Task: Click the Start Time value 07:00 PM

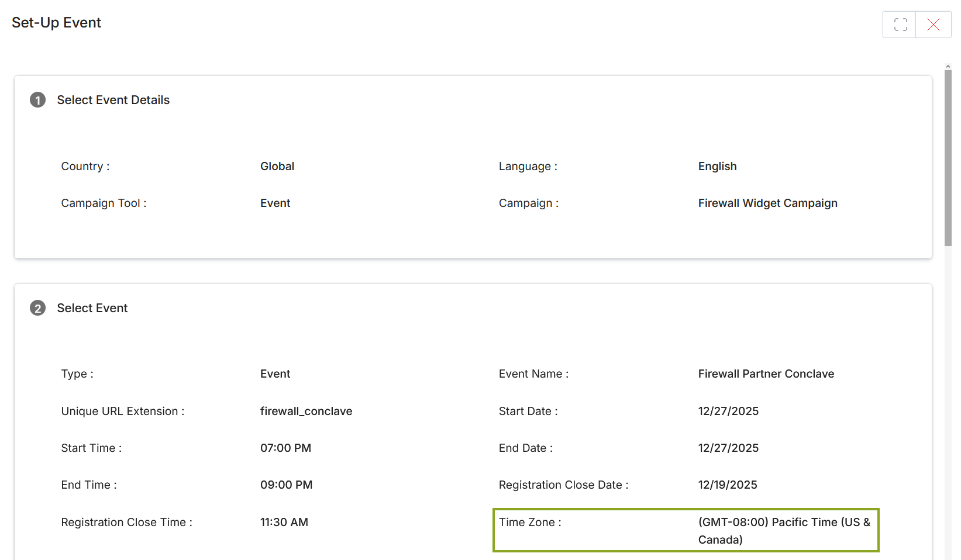Action: 285,448
